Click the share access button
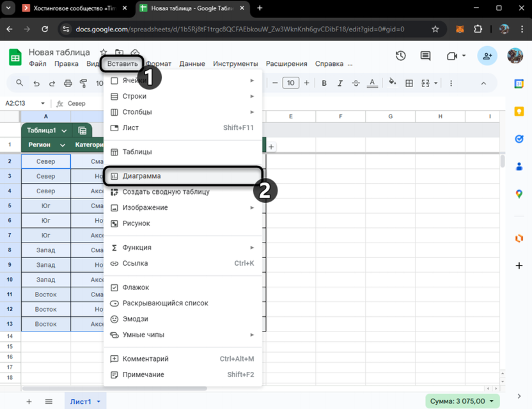Viewport: 532px width, 409px height. [x=487, y=56]
